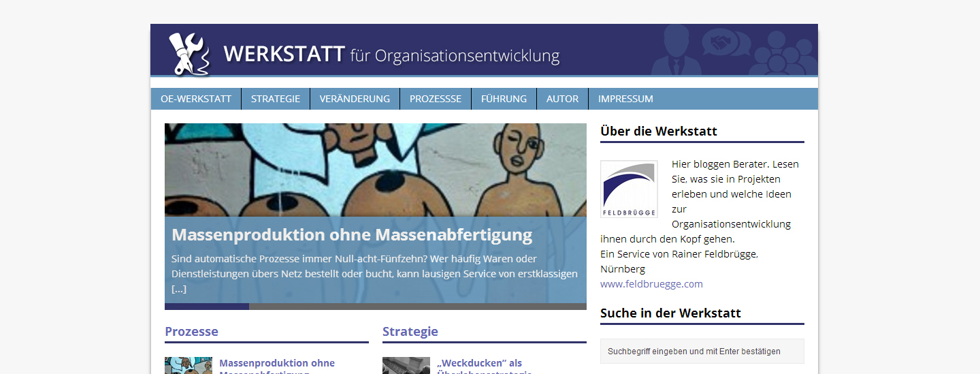Click the Werkstatt wrench and pen logo
Viewport: 980px width, 374px height.
[x=189, y=52]
